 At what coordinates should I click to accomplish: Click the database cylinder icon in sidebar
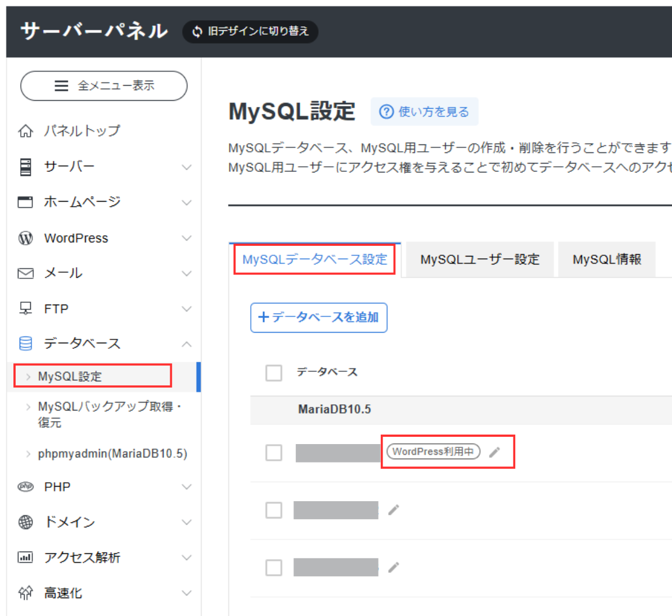click(26, 343)
